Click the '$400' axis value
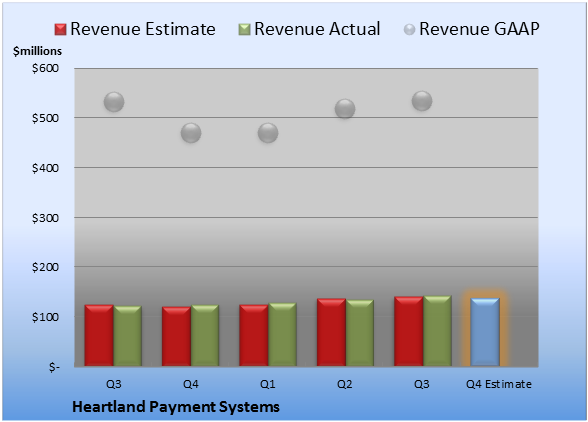Screen dimensions: 588x422 [x=45, y=168]
